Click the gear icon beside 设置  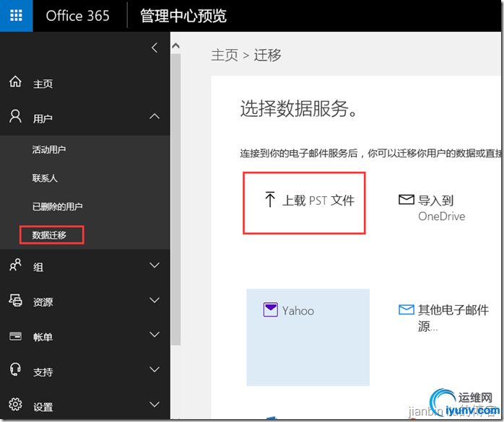pyautogui.click(x=15, y=405)
